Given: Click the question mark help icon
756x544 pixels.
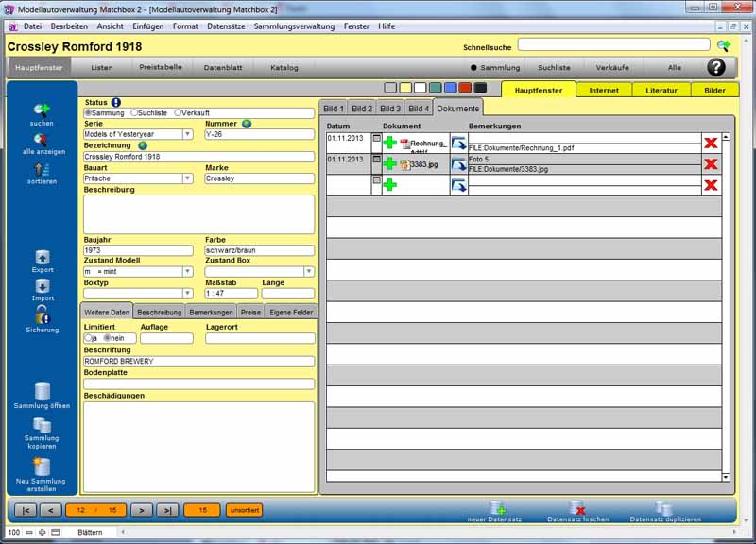Looking at the screenshot, I should click(716, 67).
